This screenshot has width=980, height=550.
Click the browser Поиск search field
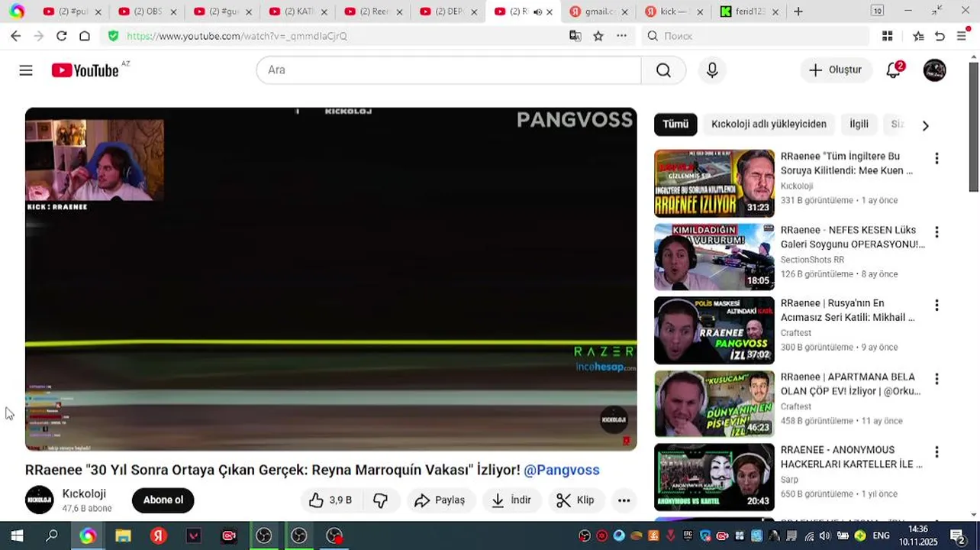[754, 36]
